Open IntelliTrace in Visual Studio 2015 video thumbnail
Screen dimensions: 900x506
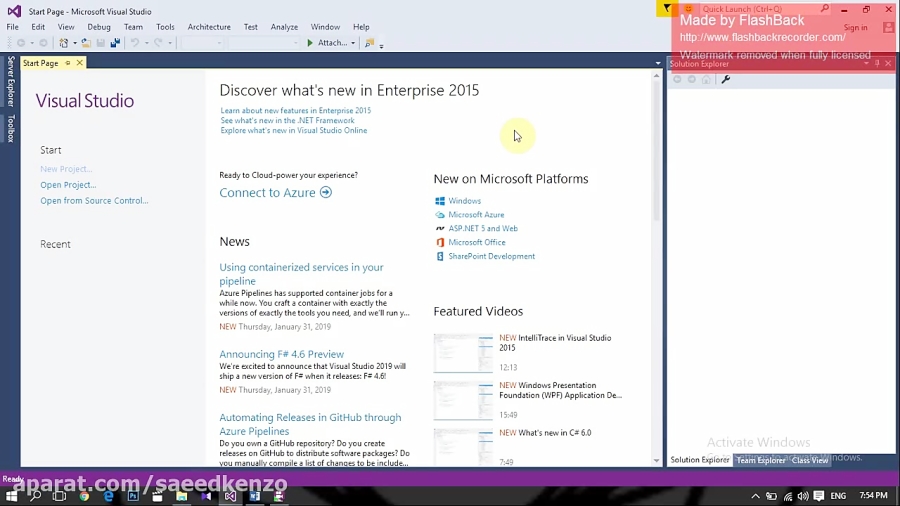463,353
